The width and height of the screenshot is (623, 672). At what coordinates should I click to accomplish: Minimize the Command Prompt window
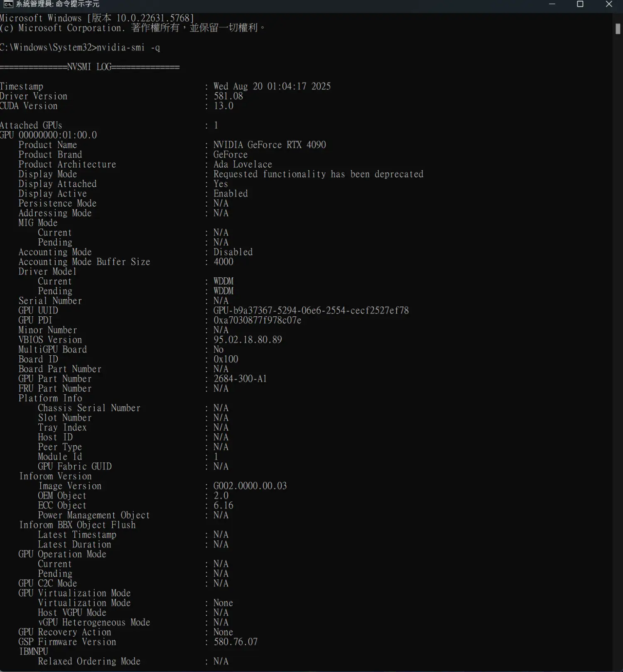[552, 4]
